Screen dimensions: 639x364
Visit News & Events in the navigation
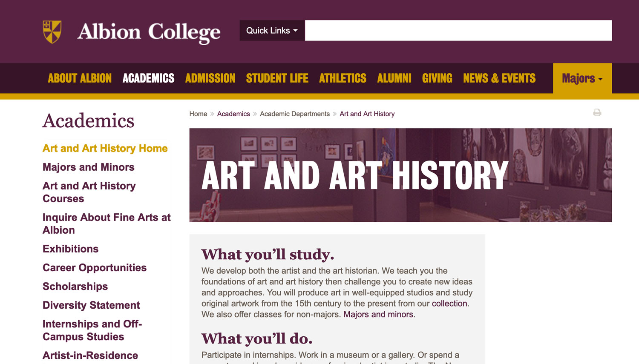[499, 78]
